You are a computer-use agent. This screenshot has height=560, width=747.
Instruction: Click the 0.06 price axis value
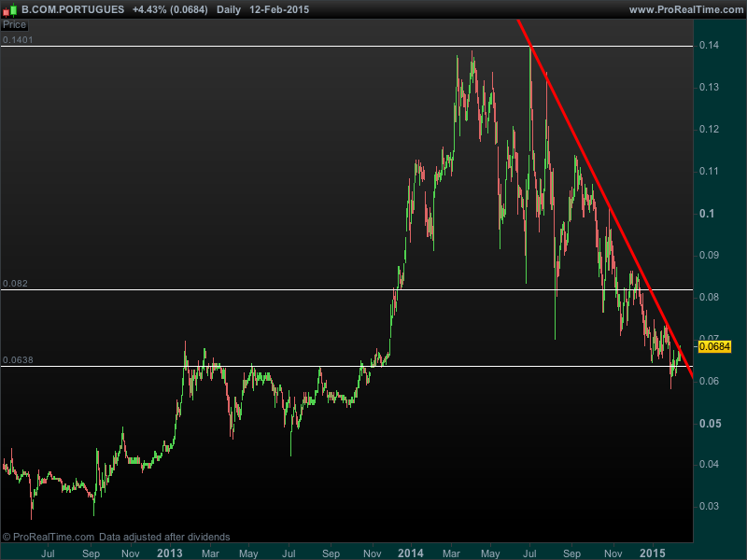click(709, 381)
